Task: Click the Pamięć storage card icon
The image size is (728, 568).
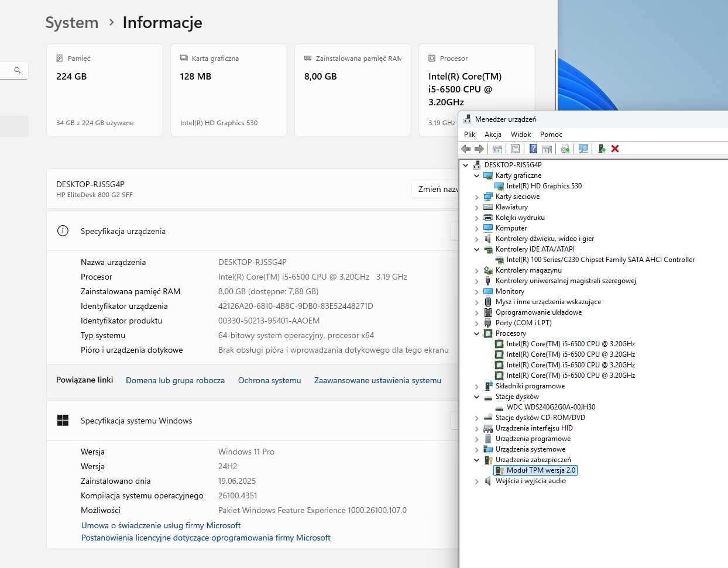Action: coord(60,58)
